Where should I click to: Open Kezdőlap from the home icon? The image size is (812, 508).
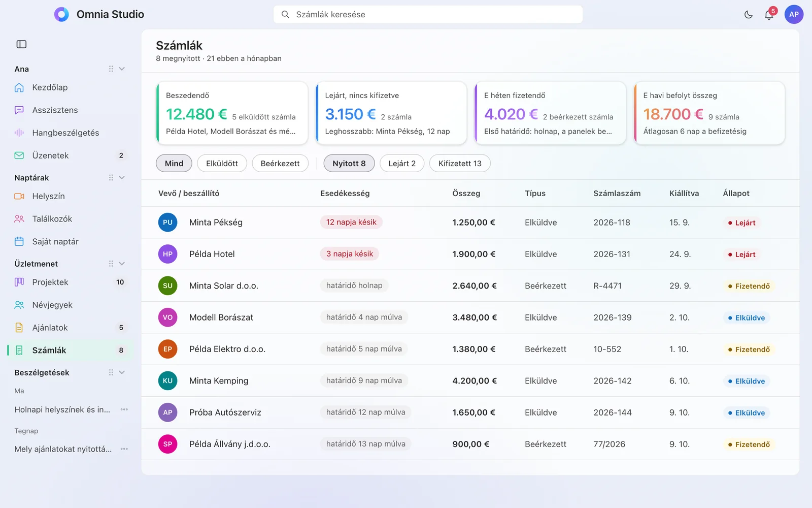point(19,87)
